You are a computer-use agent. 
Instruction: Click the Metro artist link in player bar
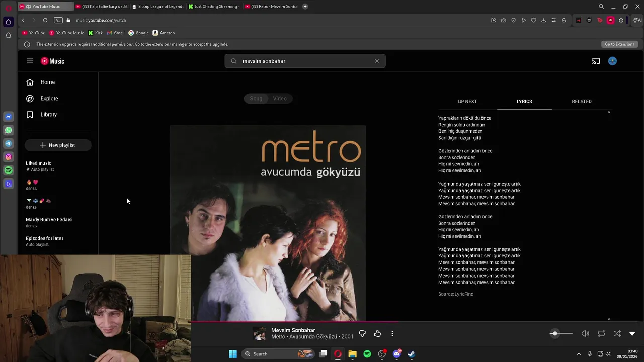[278, 337]
